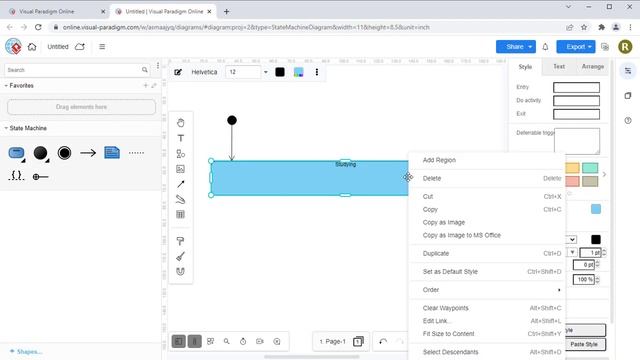Image resolution: width=640 pixels, height=360 pixels.
Task: Click the gradient fill color swatch
Action: 298,72
